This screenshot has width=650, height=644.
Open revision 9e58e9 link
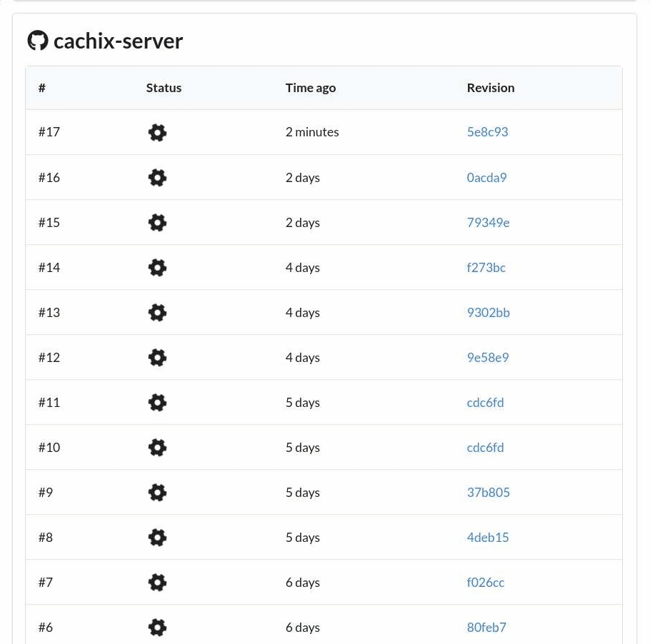488,358
